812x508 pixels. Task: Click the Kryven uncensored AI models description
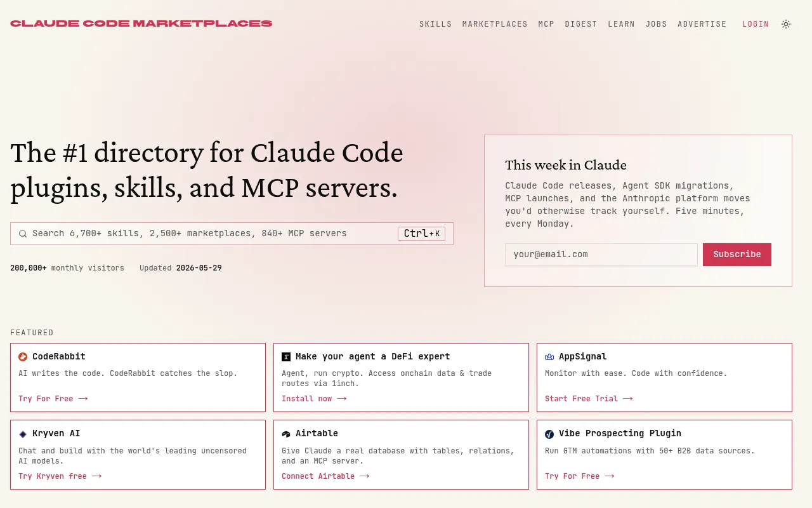(x=133, y=456)
